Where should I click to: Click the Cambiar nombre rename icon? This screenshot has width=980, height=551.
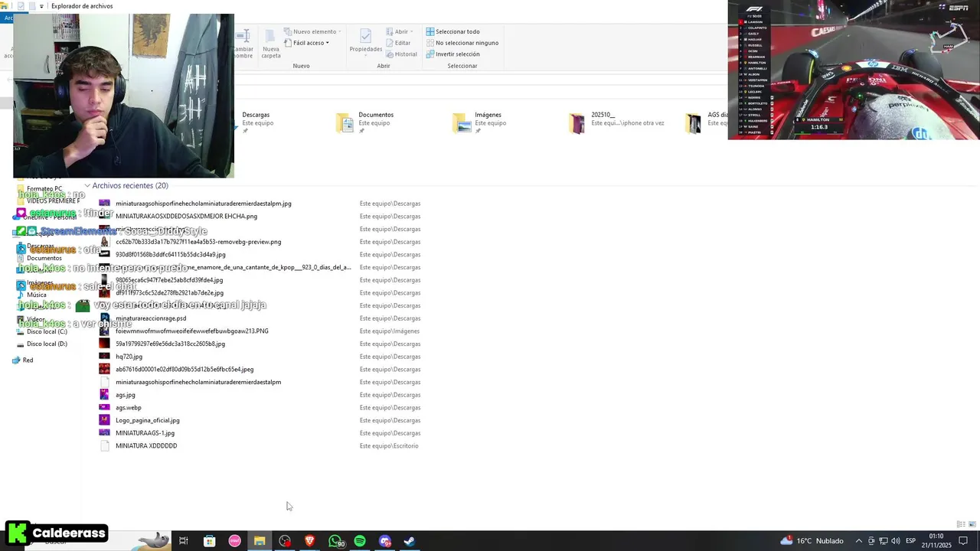click(243, 43)
